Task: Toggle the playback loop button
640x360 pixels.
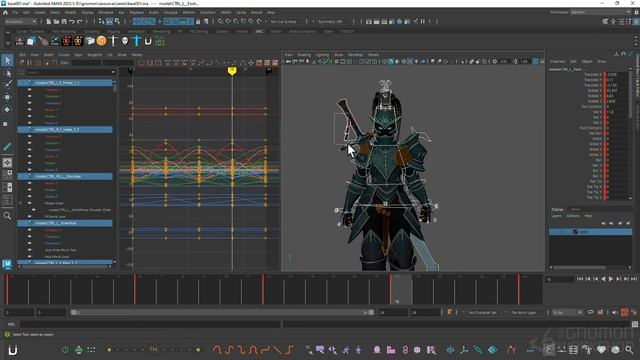Action: pos(590,312)
